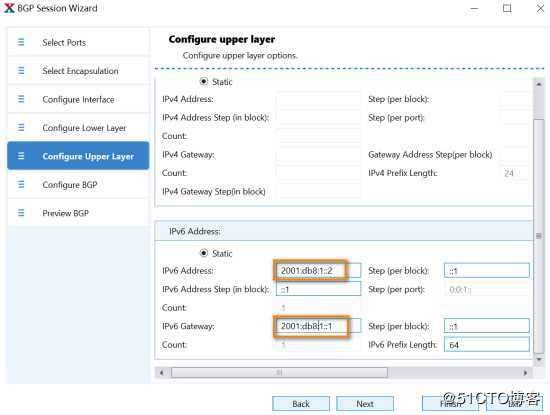Open the Select Ports wizard step
This screenshot has width=550, height=415.
pos(78,42)
